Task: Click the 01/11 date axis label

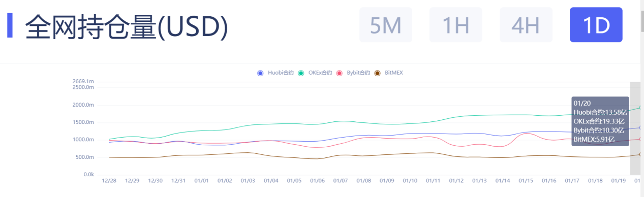Action: coord(433,181)
